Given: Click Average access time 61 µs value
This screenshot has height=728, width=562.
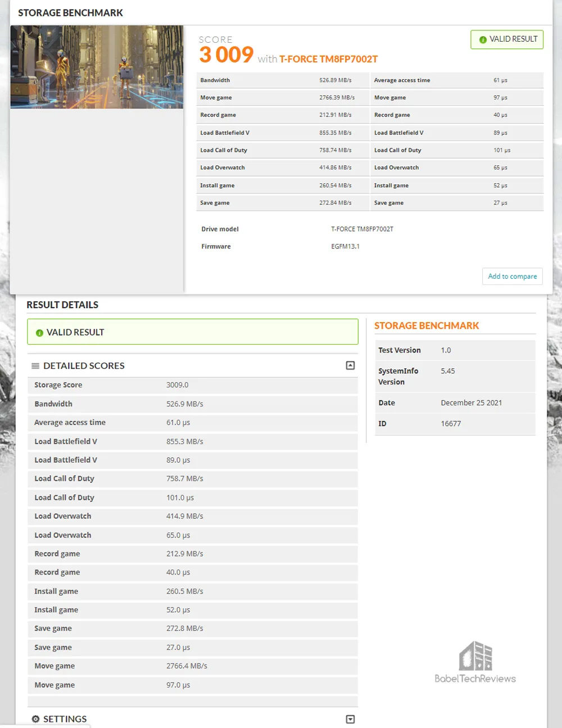Looking at the screenshot, I should pyautogui.click(x=500, y=80).
